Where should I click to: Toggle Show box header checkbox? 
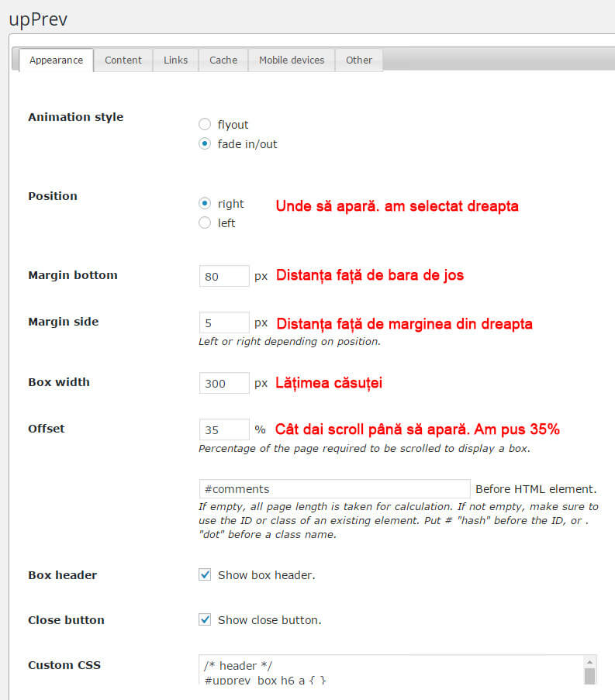click(205, 574)
